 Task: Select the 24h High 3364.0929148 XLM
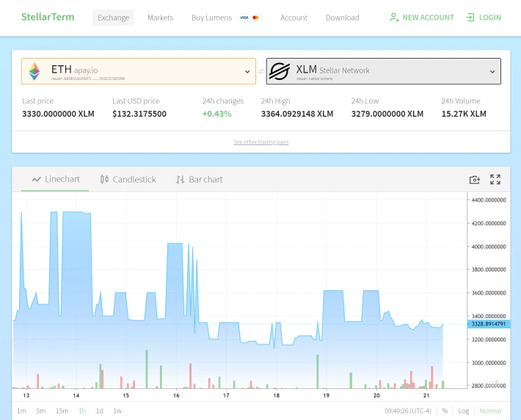(297, 114)
